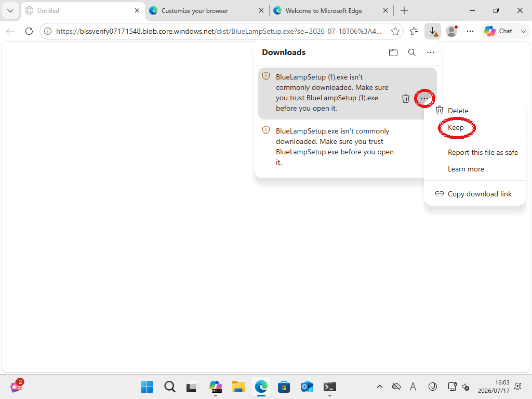532x399 pixels.
Task: Open Edge Settings and more menu
Action: [x=470, y=31]
